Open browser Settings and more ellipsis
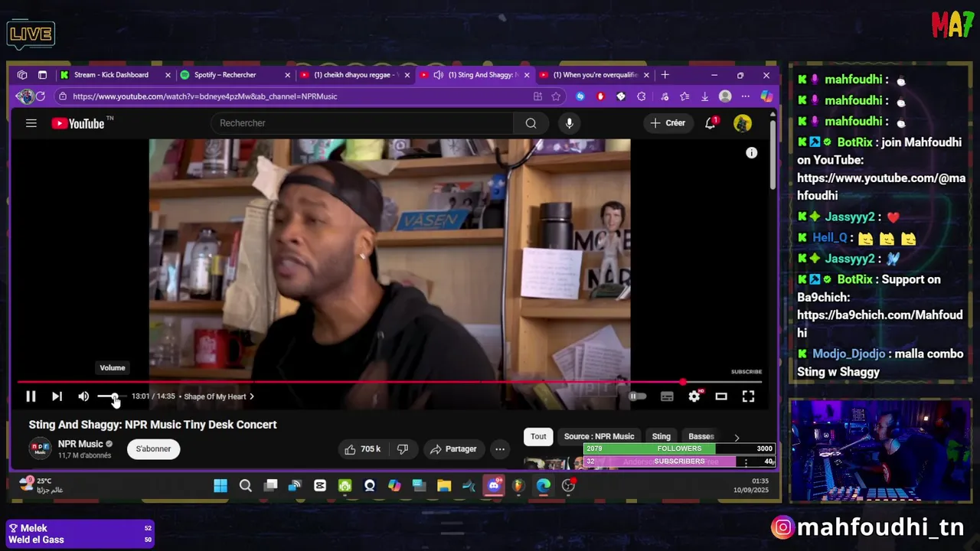The image size is (980, 551). pyautogui.click(x=745, y=96)
